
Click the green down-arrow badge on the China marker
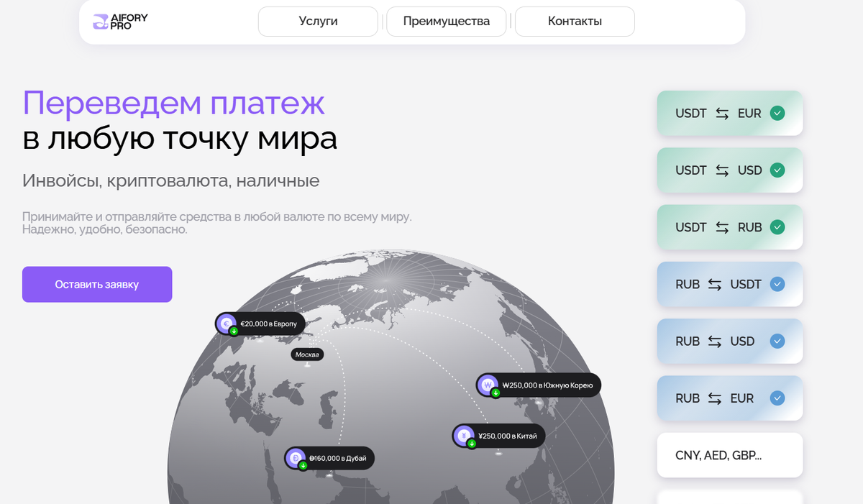[x=471, y=442]
